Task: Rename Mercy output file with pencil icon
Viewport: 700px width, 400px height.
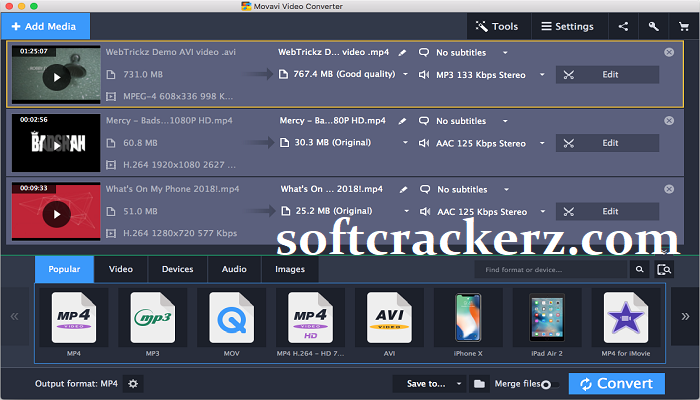Action: tap(402, 121)
